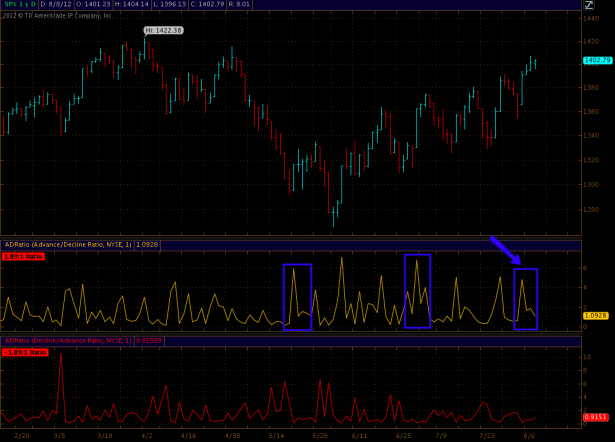The width and height of the screenshot is (615, 442).
Task: Click the SPX 1 y D symbol label
Action: (20, 4)
